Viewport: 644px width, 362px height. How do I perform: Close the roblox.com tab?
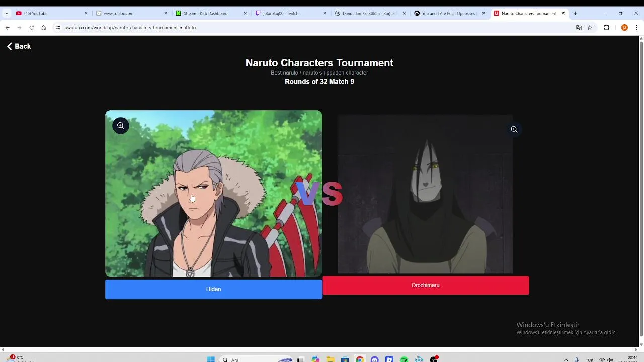click(x=165, y=13)
